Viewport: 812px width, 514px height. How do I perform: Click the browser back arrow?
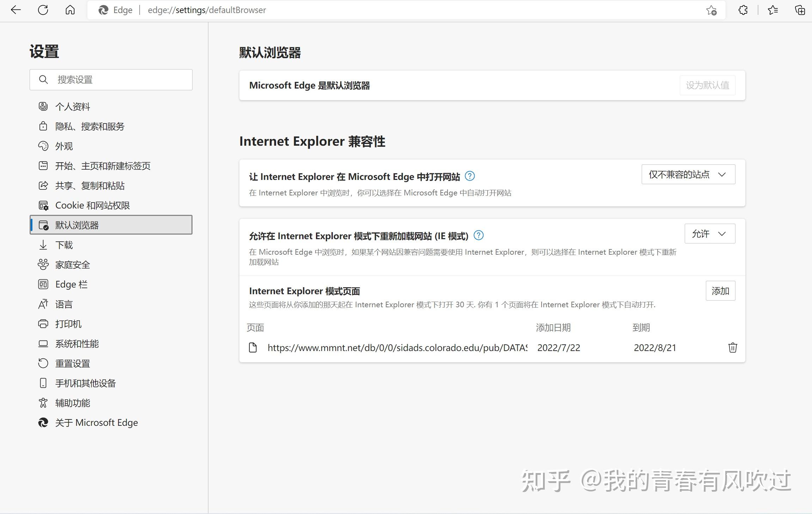(x=16, y=10)
